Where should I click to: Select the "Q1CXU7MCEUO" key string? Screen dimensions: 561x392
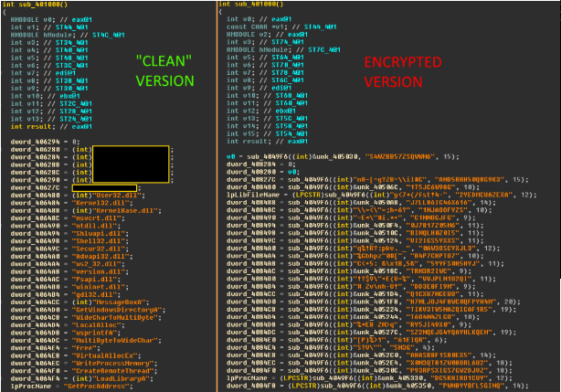[x=435, y=294]
